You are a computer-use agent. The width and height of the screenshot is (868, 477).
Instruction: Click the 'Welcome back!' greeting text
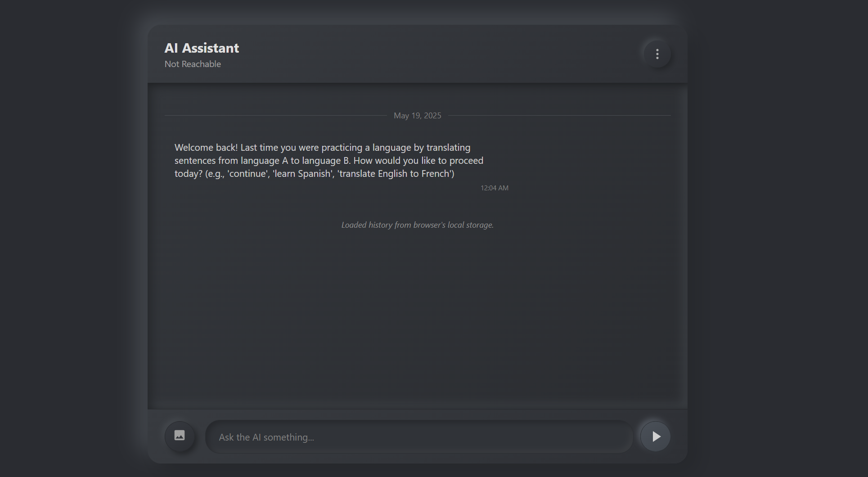[206, 148]
